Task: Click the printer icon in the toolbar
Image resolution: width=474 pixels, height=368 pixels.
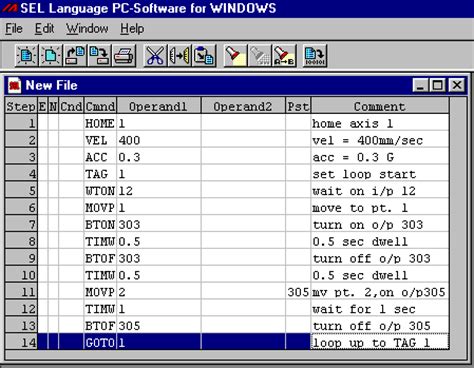Action: (124, 55)
